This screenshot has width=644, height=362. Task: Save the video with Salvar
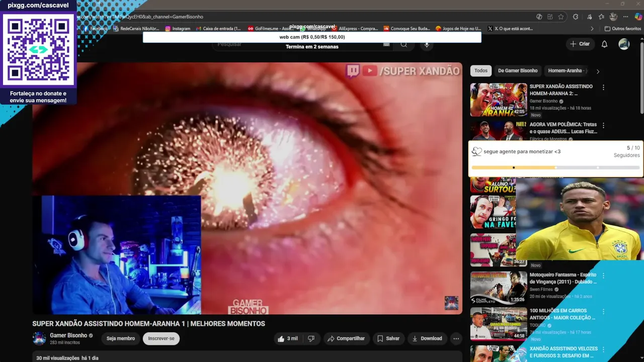point(388,338)
